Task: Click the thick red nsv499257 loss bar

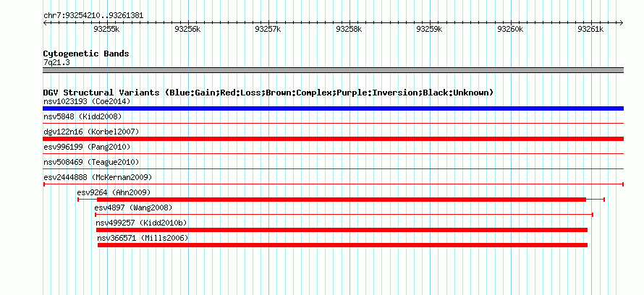Action: [342, 230]
